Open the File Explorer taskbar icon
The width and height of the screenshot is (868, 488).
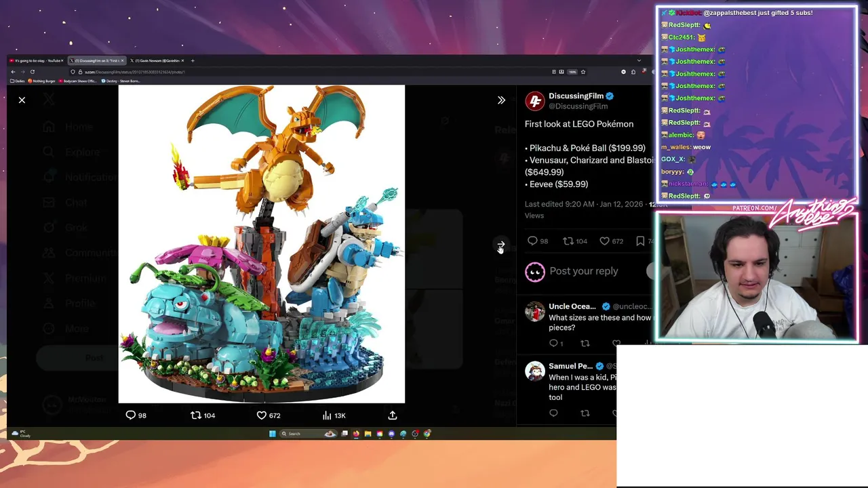368,434
